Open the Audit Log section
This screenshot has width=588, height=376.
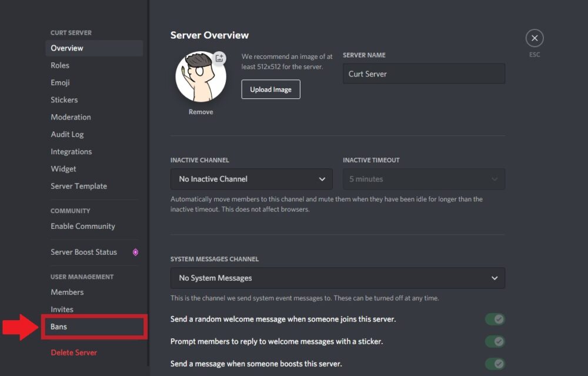67,134
